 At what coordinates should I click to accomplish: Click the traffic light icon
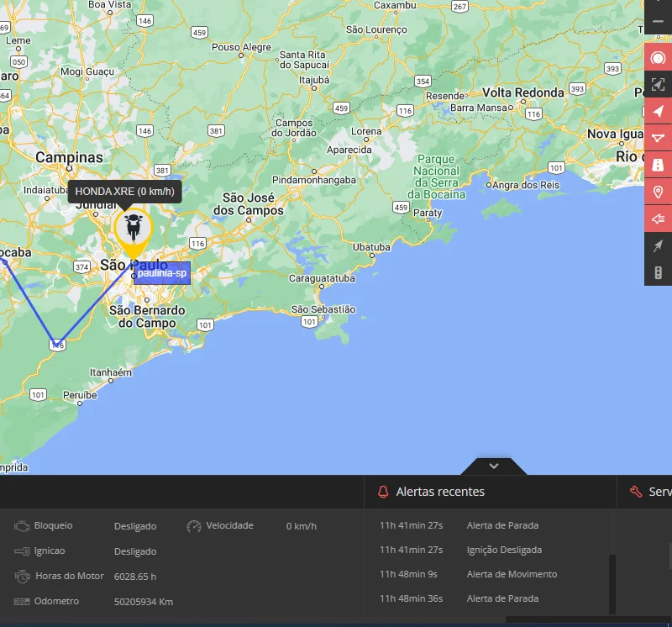[x=658, y=273]
